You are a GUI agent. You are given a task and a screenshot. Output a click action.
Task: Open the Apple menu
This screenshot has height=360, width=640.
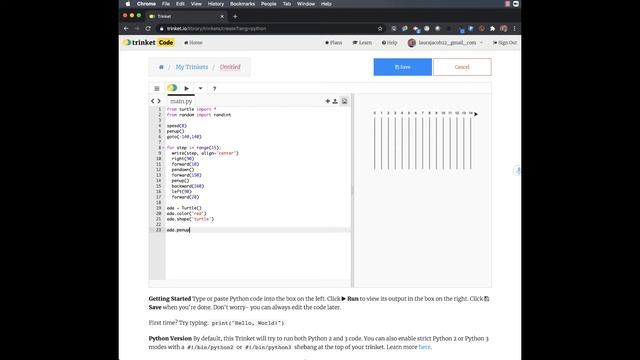(128, 4)
